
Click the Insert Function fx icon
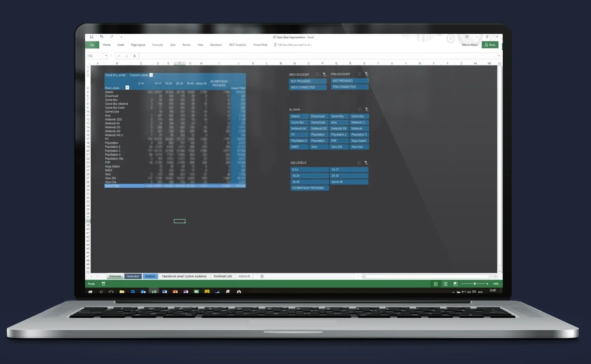coord(134,56)
